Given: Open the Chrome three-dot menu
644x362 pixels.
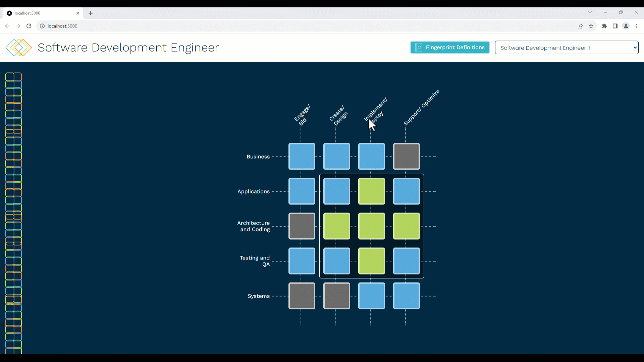Looking at the screenshot, I should pos(637,26).
